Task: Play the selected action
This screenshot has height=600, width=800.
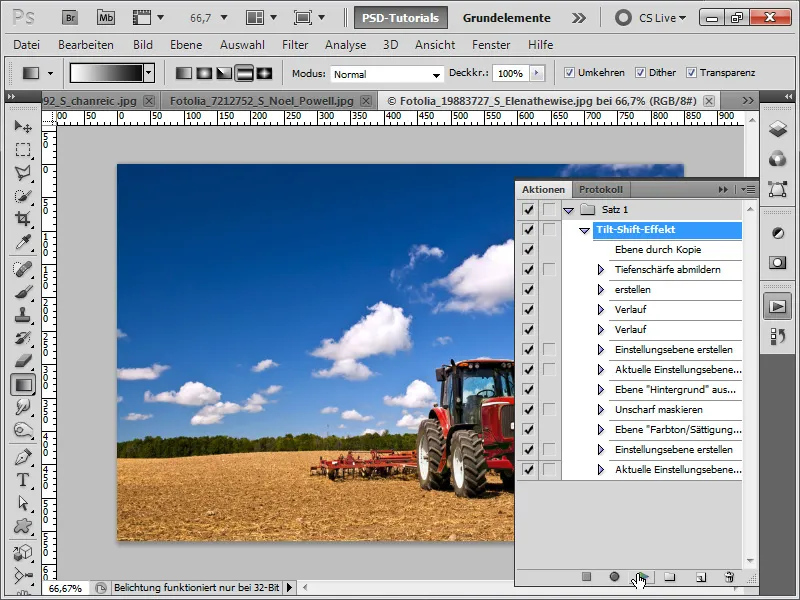Action: coord(642,577)
